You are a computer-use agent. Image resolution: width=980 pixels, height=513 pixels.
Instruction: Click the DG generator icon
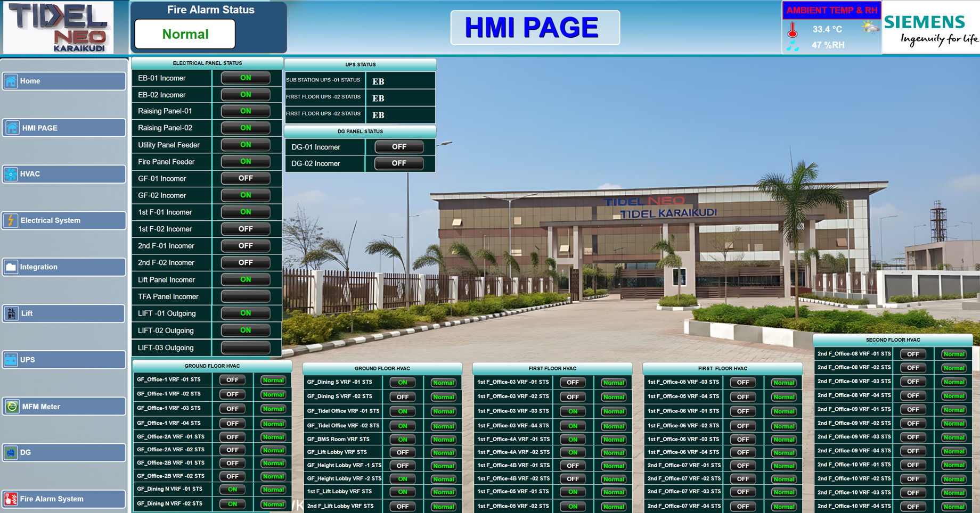click(11, 453)
